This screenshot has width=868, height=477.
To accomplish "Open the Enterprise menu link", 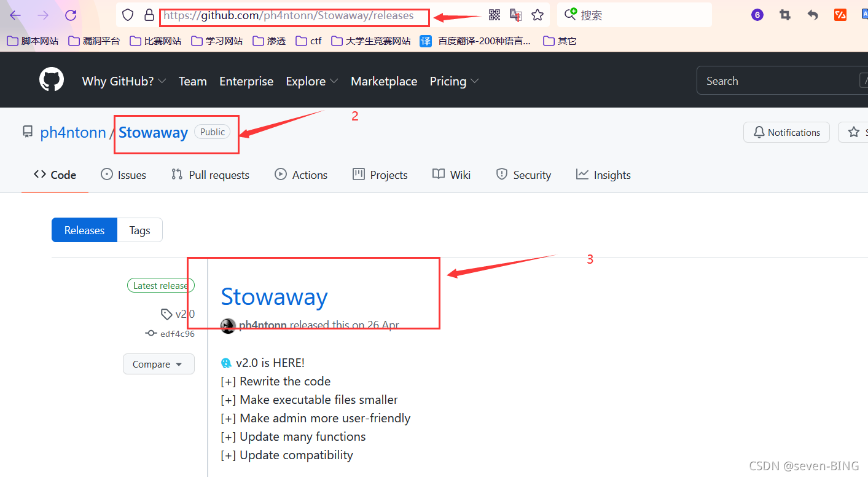I will 246,81.
